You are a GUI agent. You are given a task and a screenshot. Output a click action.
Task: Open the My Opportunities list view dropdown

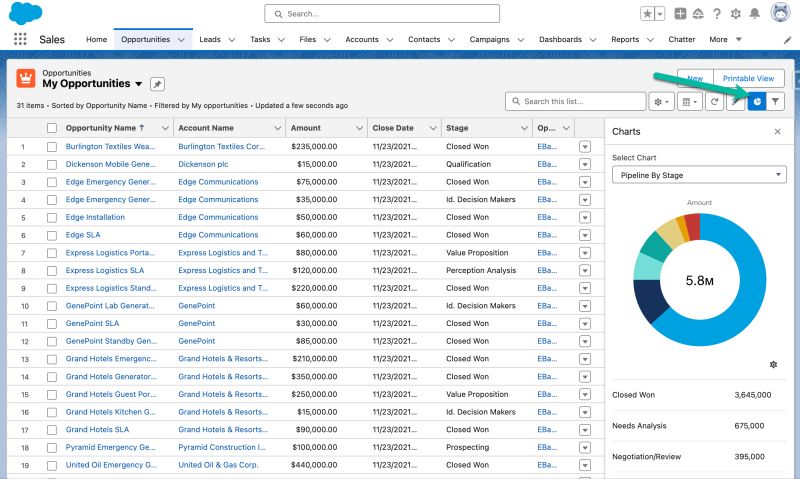tap(138, 84)
